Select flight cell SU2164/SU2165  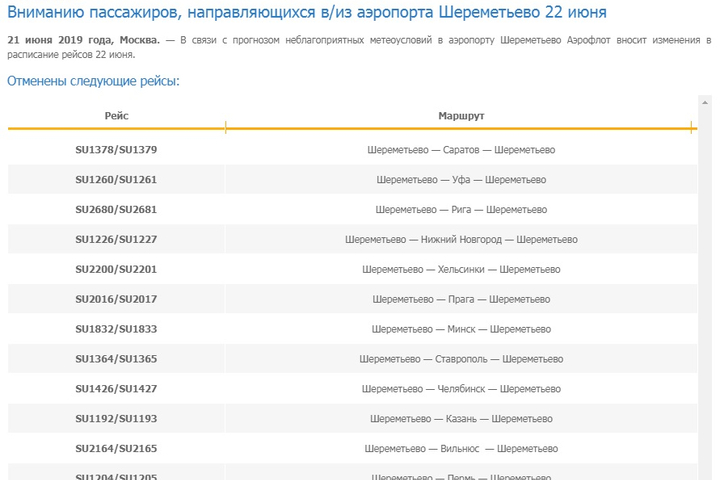pyautogui.click(x=116, y=448)
